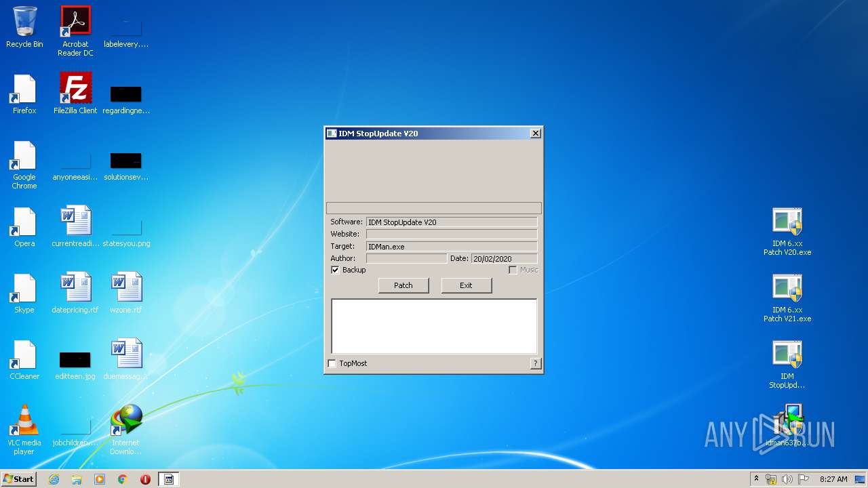Select the Skype desktop shortcut

24,293
